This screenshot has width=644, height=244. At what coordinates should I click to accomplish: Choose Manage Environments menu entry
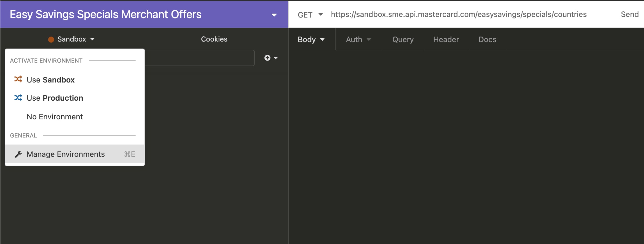(66, 154)
